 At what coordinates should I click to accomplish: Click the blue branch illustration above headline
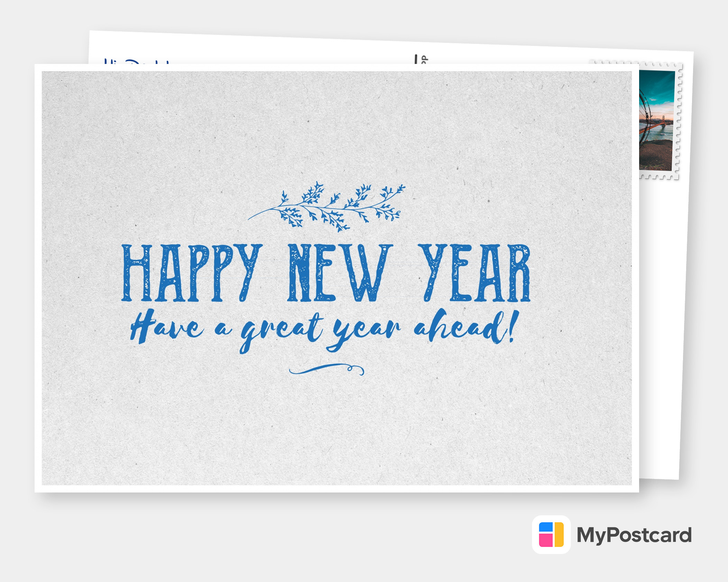coord(326,207)
